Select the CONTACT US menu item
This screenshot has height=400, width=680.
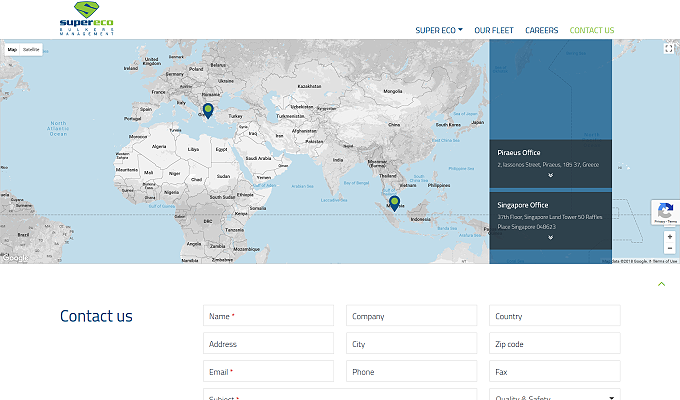click(x=592, y=30)
